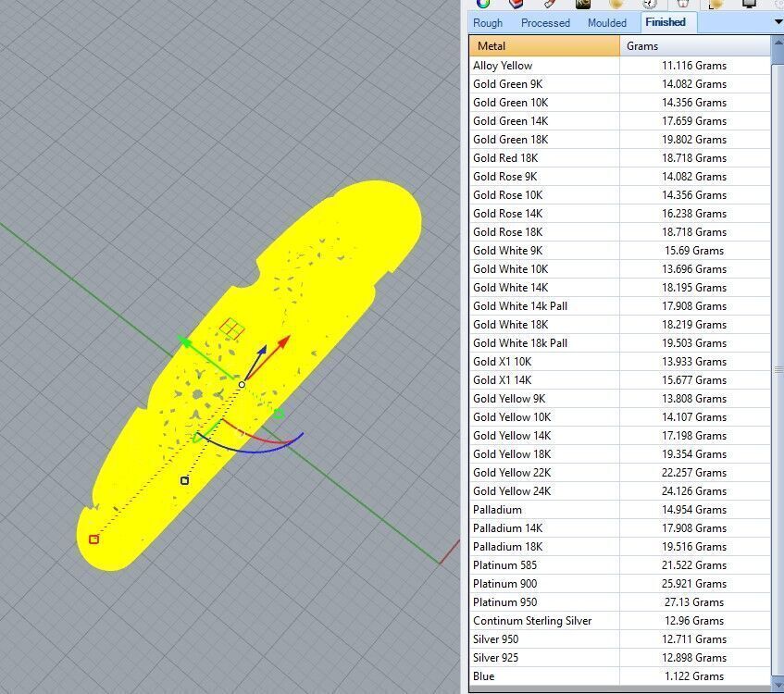Select the Gold White 14k Pall row
Viewport: 784px width, 694px height.
(x=620, y=306)
